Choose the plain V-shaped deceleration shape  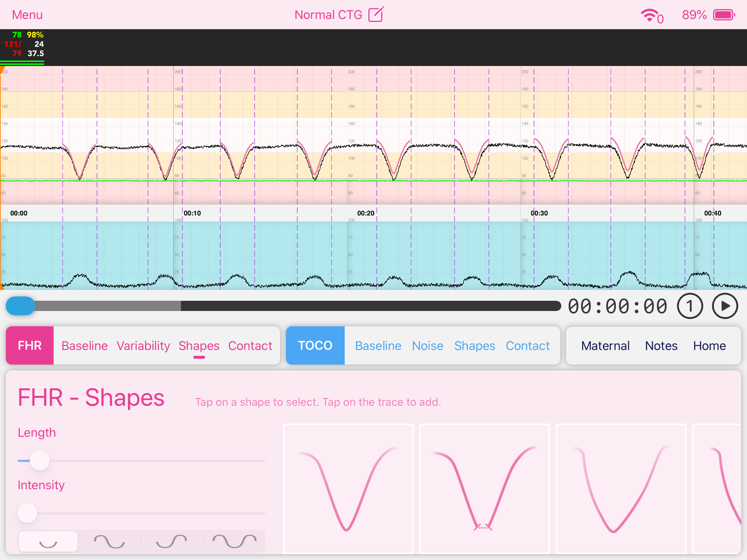[x=348, y=489]
